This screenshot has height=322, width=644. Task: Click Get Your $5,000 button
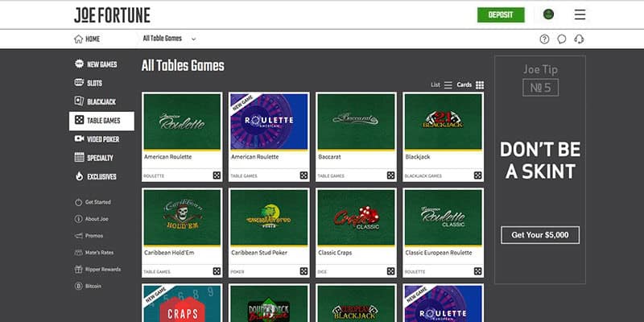540,235
